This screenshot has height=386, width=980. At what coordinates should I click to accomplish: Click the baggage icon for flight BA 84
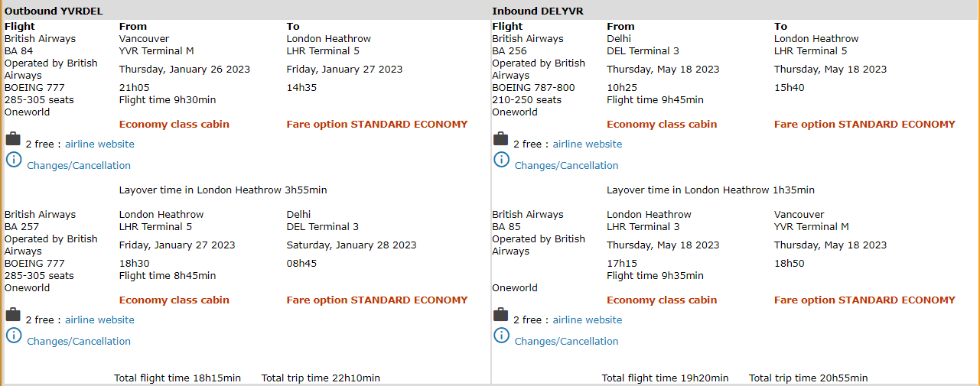[13, 139]
